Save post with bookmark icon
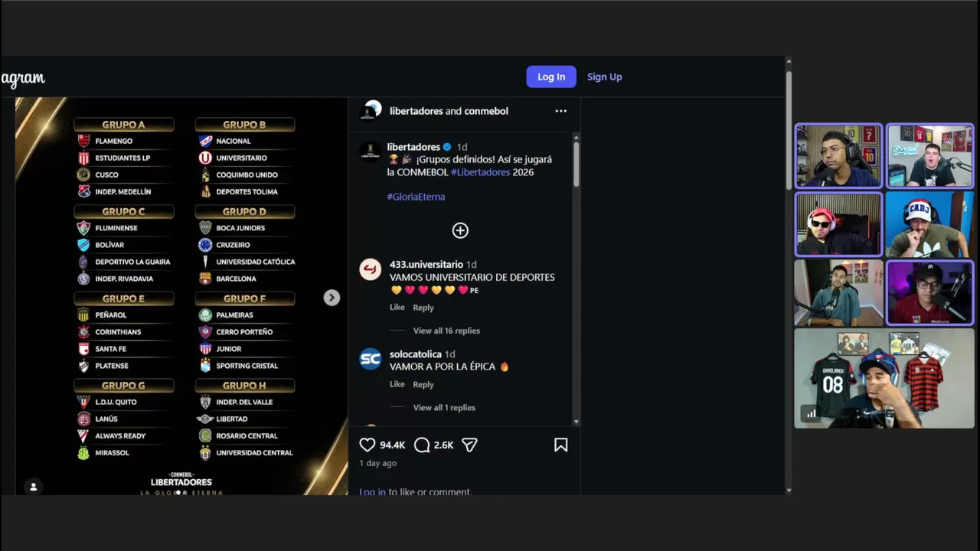The width and height of the screenshot is (980, 551). [560, 445]
